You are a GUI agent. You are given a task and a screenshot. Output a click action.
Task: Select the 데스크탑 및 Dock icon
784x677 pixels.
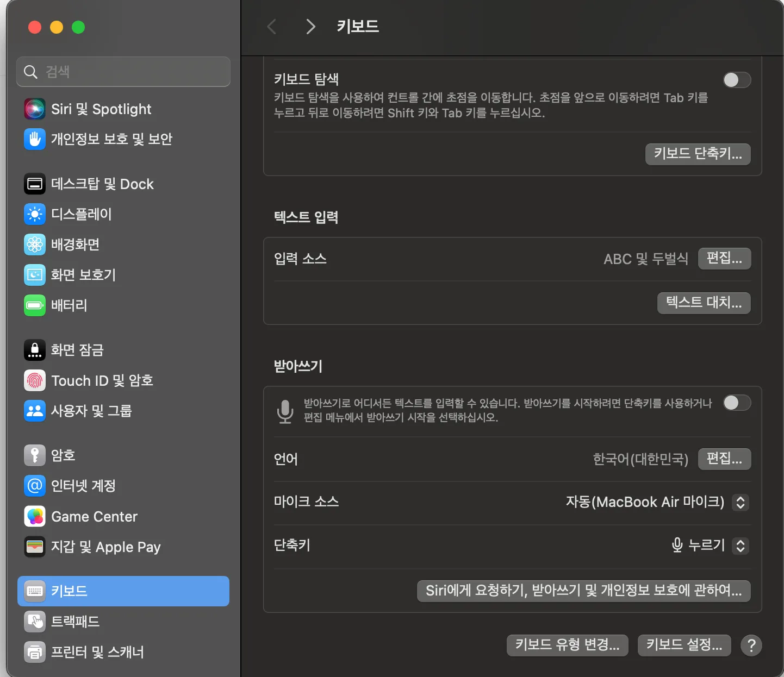coord(35,184)
